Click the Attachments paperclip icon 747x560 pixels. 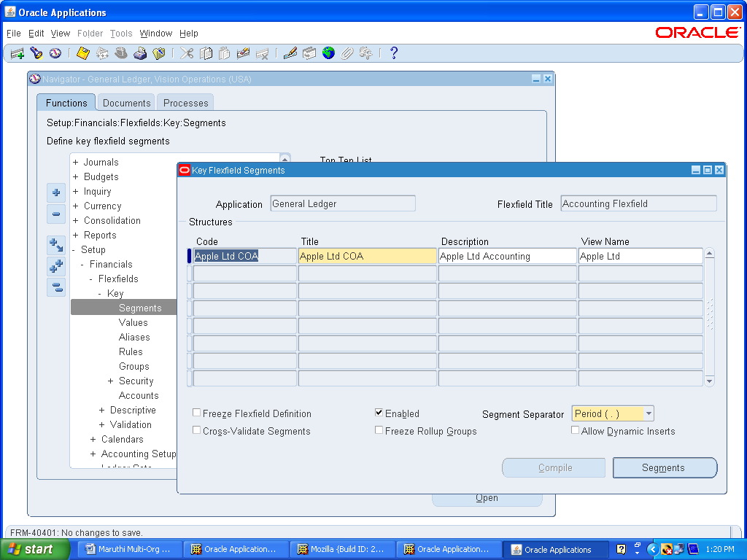click(347, 52)
